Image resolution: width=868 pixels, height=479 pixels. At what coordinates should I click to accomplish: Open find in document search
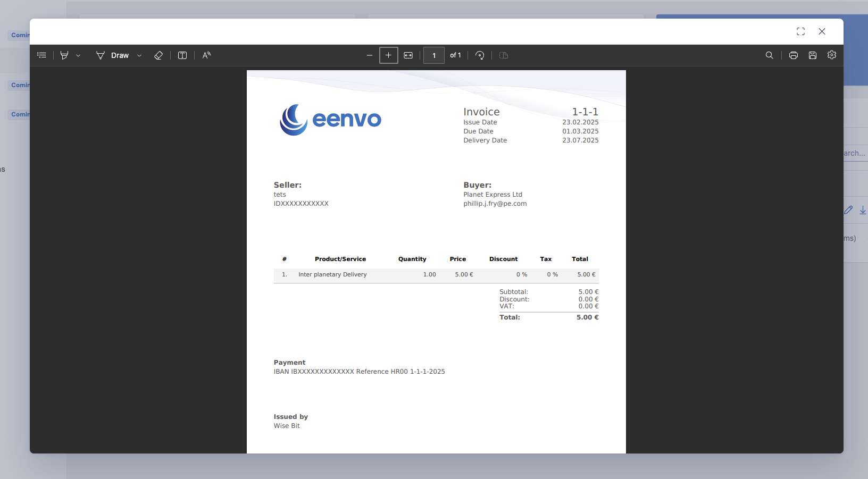(x=769, y=55)
